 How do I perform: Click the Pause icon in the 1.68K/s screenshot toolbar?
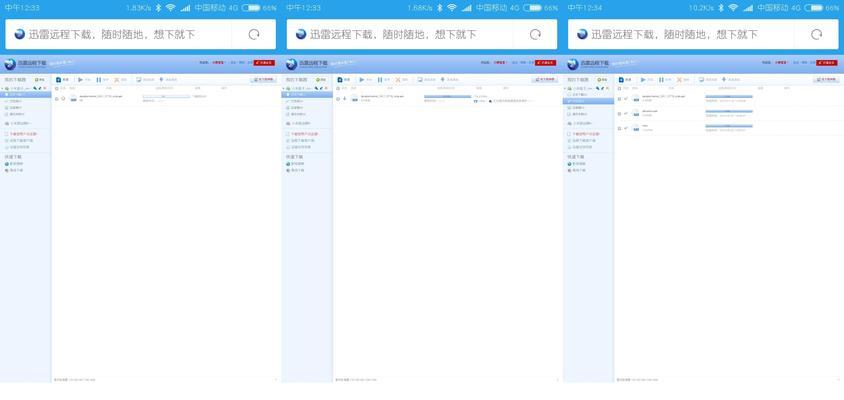click(380, 80)
